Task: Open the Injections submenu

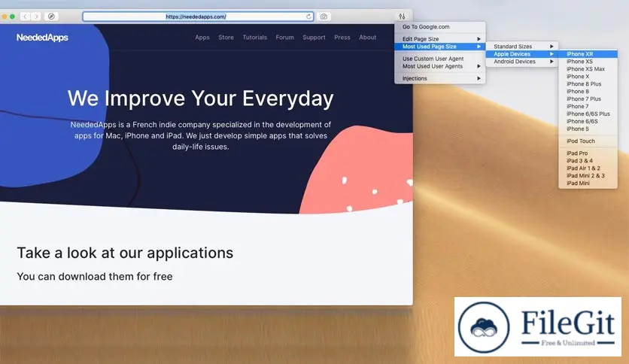Action: tap(440, 78)
